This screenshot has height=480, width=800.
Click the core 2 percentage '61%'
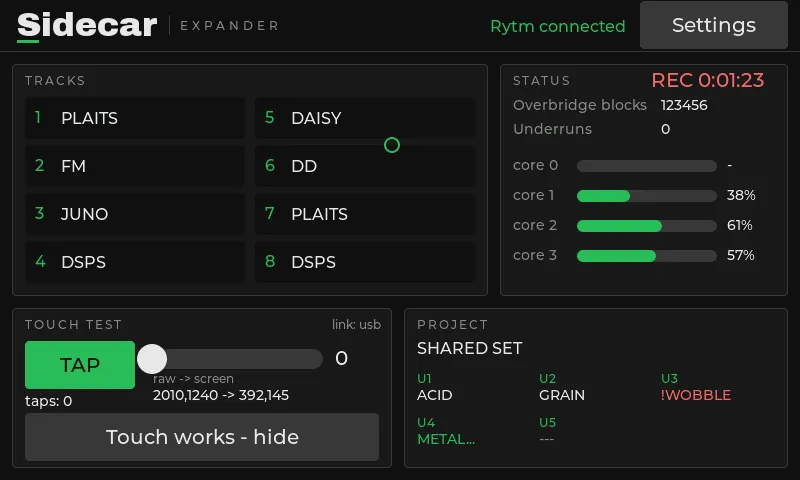tap(739, 225)
